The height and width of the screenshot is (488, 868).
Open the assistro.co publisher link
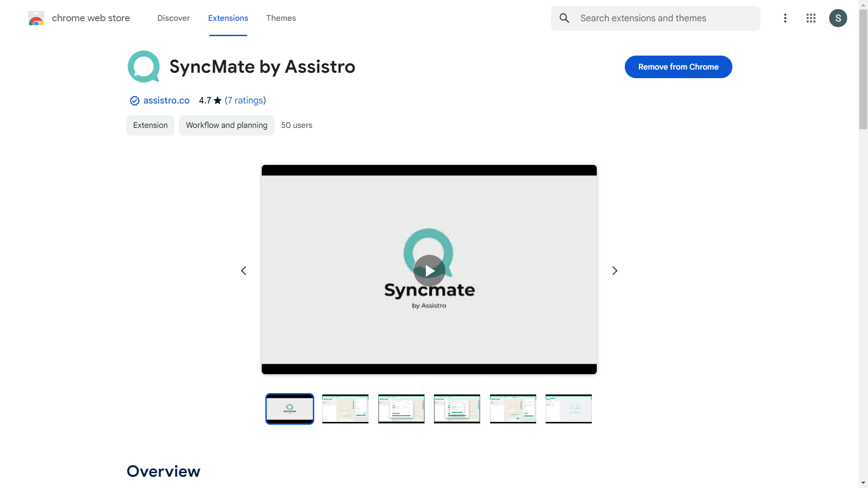[166, 100]
